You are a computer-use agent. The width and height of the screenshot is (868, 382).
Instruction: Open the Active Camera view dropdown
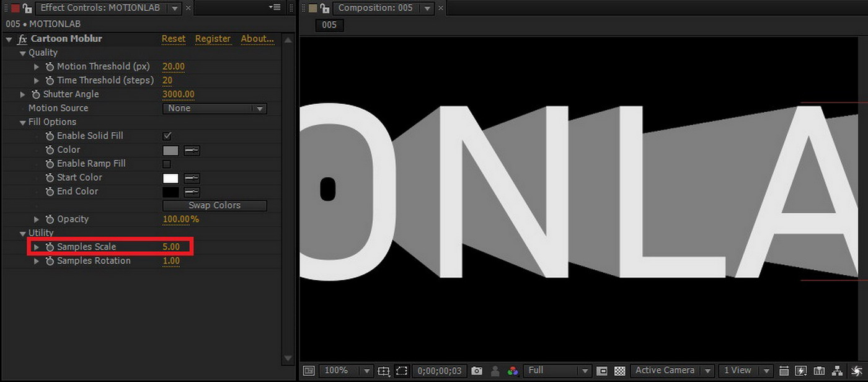coord(671,371)
